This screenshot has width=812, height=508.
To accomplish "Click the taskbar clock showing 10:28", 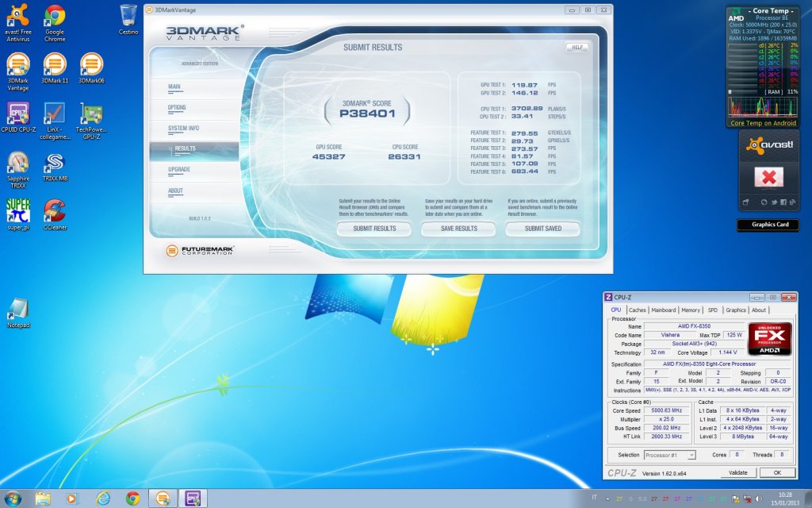I will click(x=785, y=498).
